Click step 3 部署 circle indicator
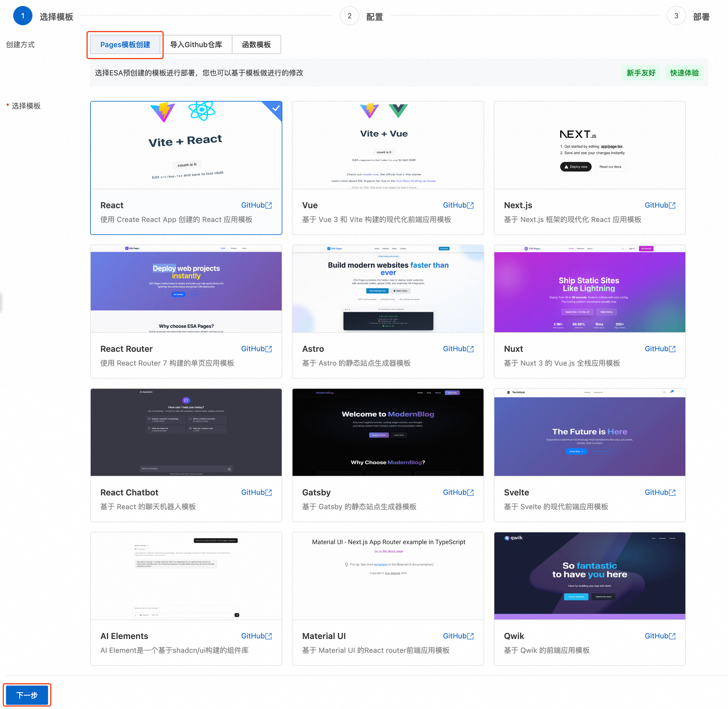728x709 pixels. point(676,16)
